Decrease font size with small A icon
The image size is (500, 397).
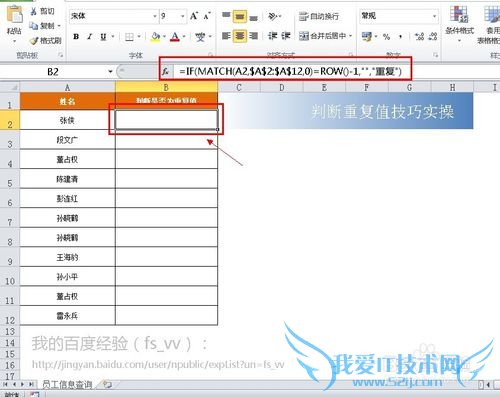coord(207,16)
